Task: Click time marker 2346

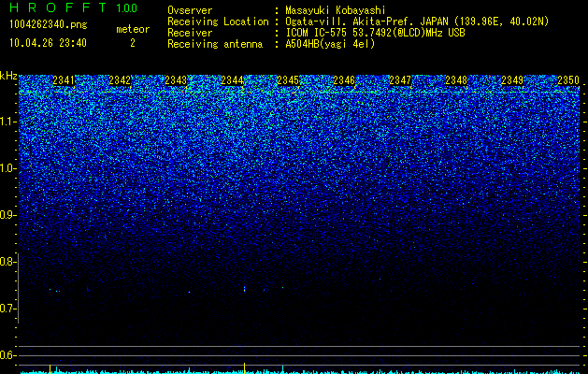Action: click(x=344, y=79)
